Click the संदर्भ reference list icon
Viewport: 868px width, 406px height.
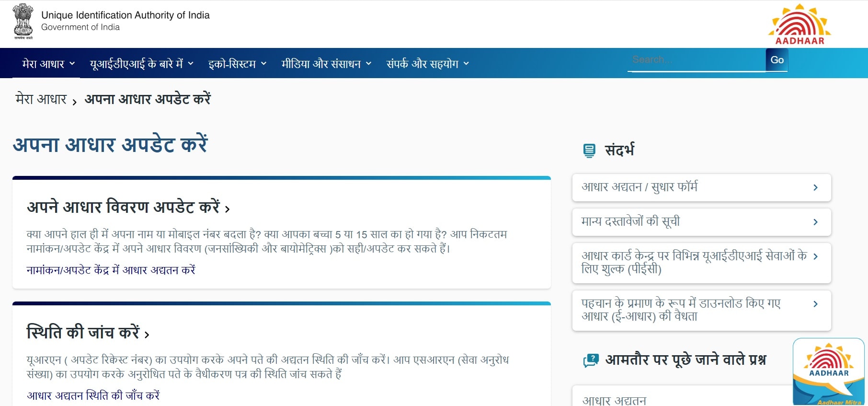tap(589, 151)
